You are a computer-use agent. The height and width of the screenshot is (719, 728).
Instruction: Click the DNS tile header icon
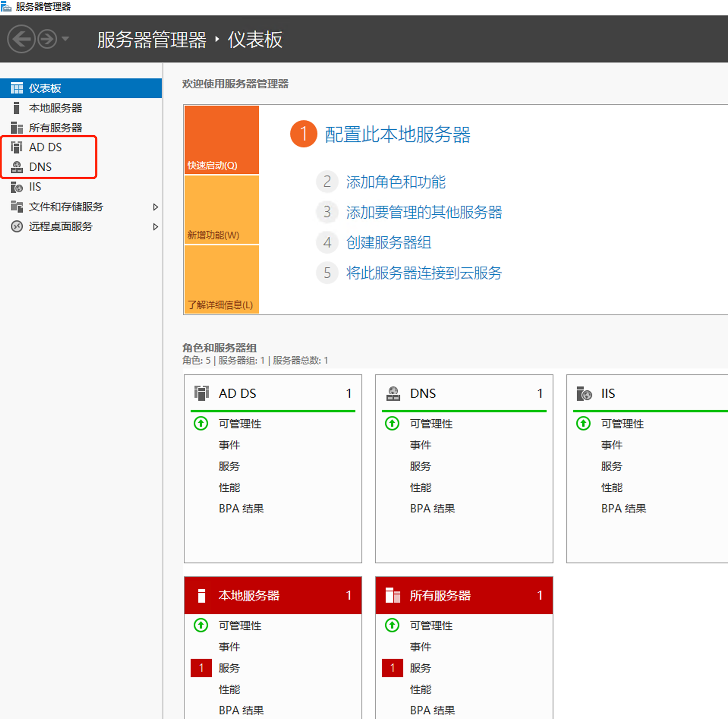click(393, 393)
